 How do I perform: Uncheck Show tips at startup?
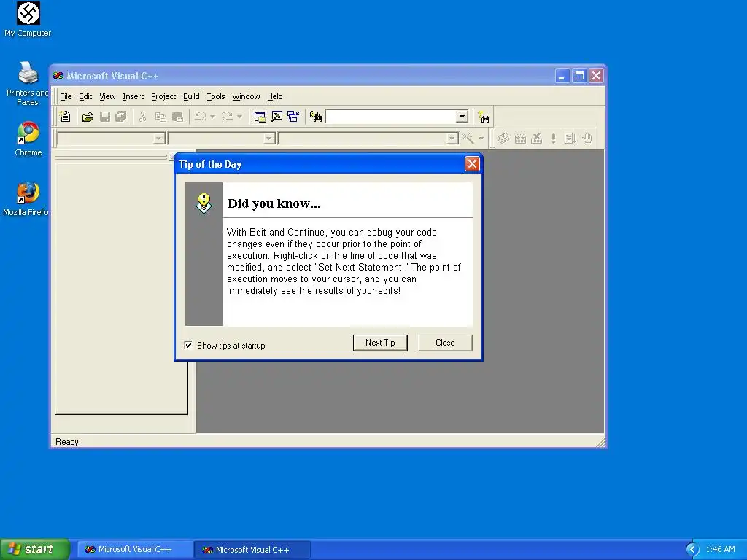[x=188, y=345]
